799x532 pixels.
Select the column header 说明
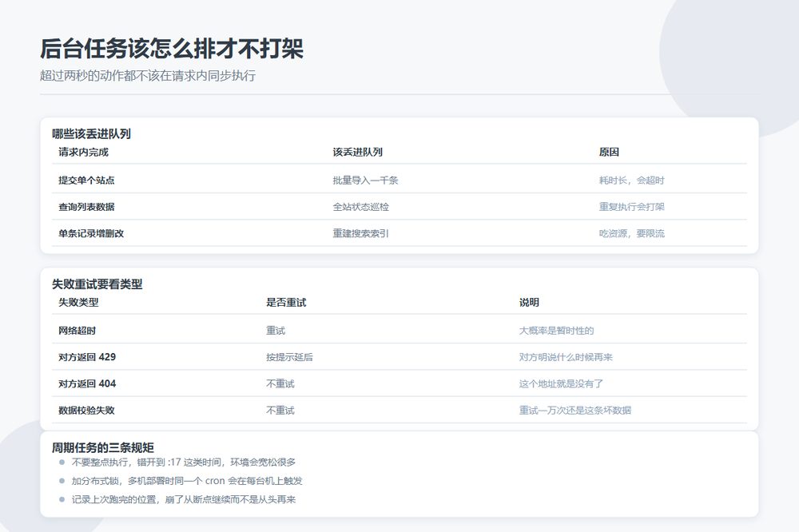[x=529, y=302]
